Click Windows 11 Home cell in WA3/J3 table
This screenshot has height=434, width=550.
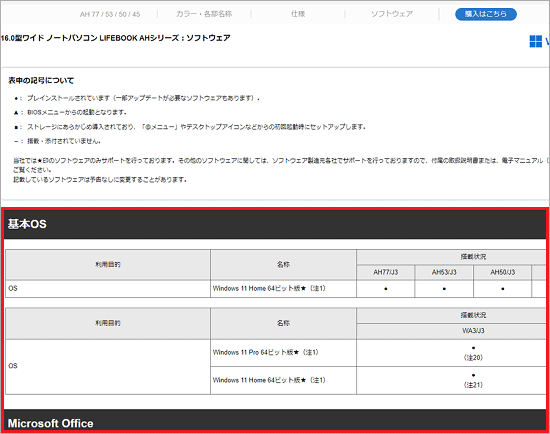pos(283,380)
